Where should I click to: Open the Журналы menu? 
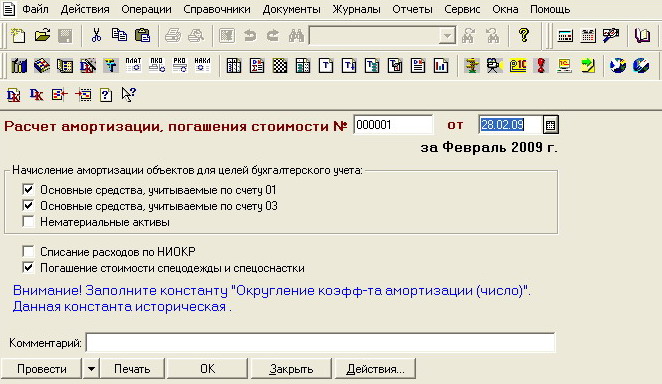coord(356,9)
